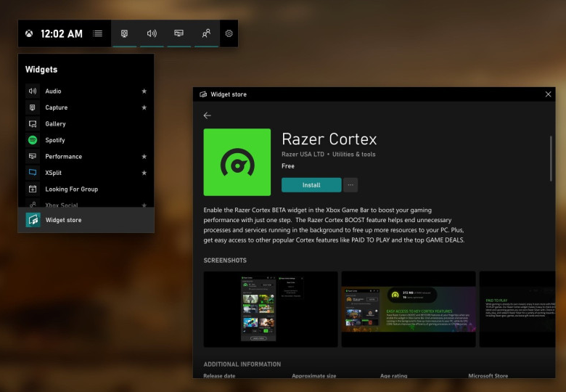
Task: Open the widget menu list icon
Action: pos(97,33)
